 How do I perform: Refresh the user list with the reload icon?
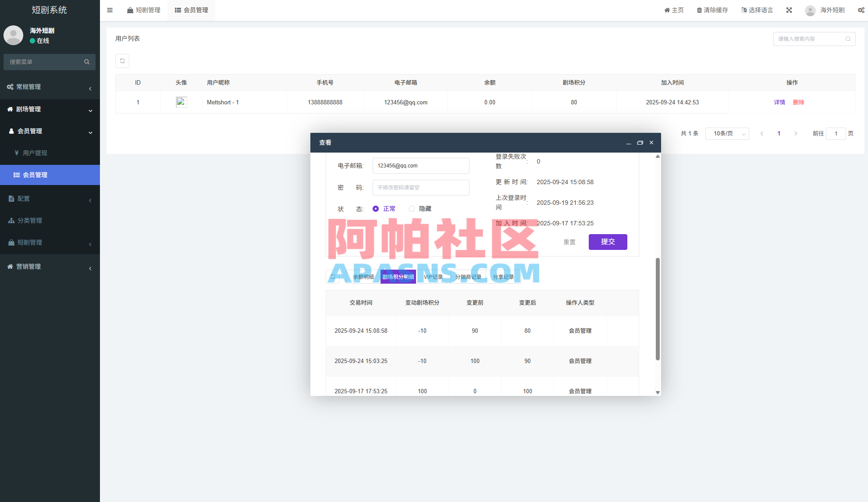click(x=122, y=61)
